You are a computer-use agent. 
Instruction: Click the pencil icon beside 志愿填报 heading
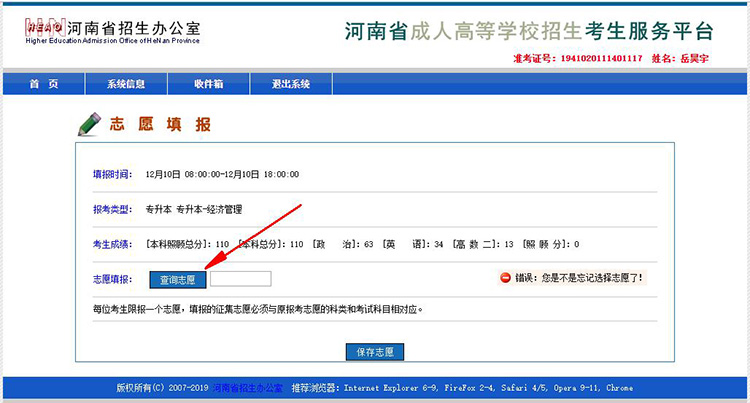(90, 124)
